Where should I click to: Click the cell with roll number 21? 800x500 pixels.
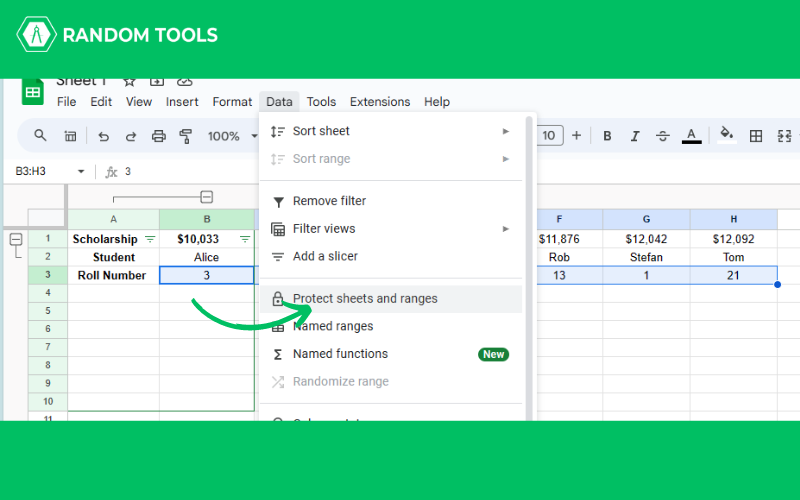click(x=734, y=276)
